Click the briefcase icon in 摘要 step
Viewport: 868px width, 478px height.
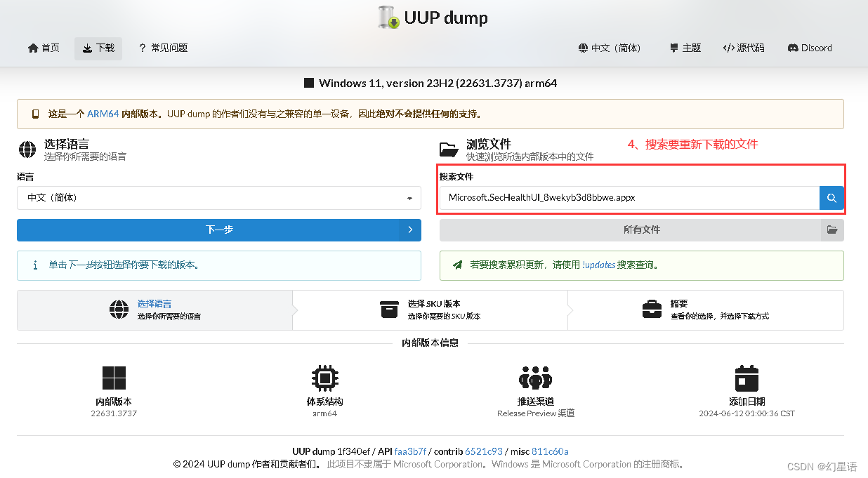(652, 310)
